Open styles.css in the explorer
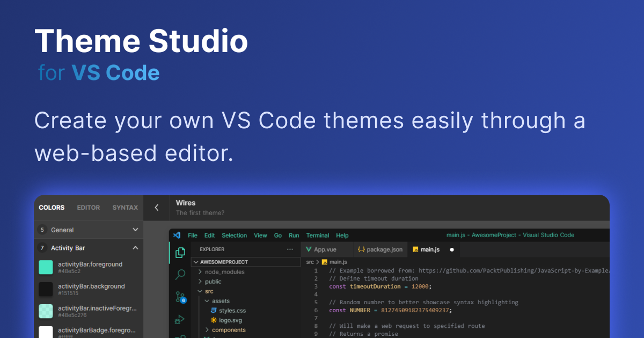 point(232,311)
